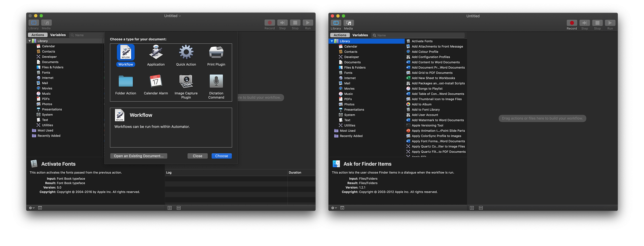
Task: Show variables split view in left window
Action: click(x=179, y=208)
